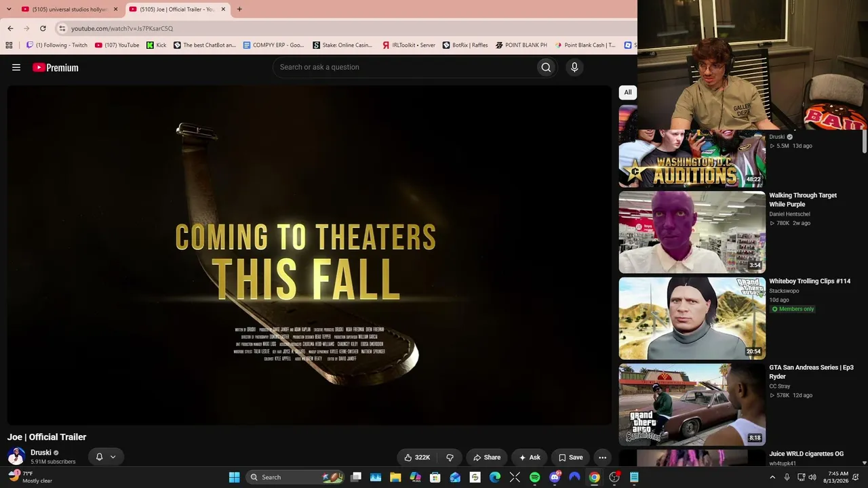Open the Kick bookmark
The height and width of the screenshot is (488, 868).
[157, 45]
